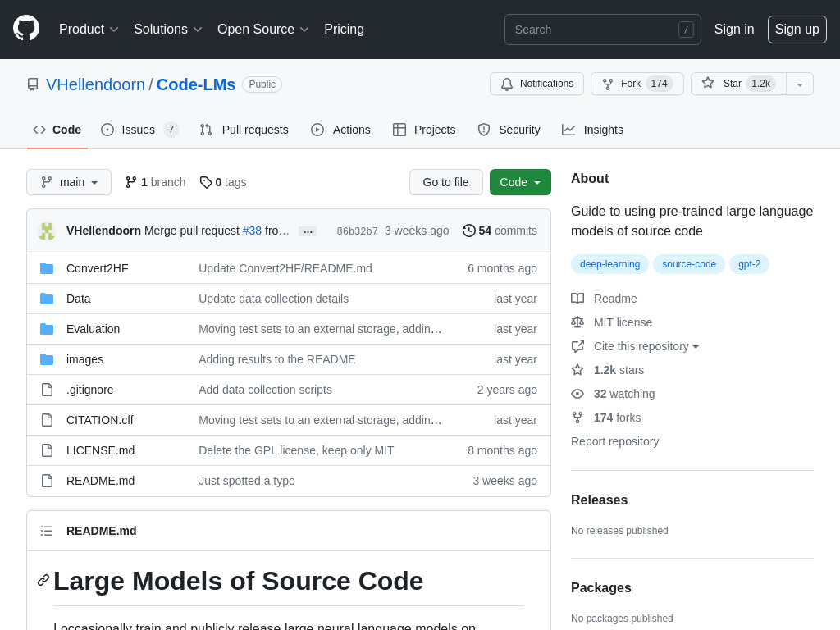Open the main branch dropdown
Image resolution: width=840 pixels, height=630 pixels.
pyautogui.click(x=69, y=182)
